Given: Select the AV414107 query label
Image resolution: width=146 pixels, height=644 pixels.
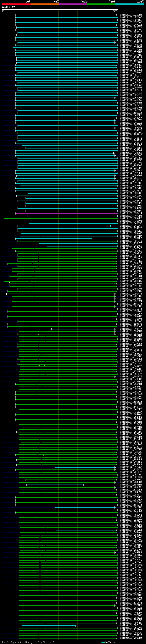Looking at the screenshot, I should click(8, 8).
